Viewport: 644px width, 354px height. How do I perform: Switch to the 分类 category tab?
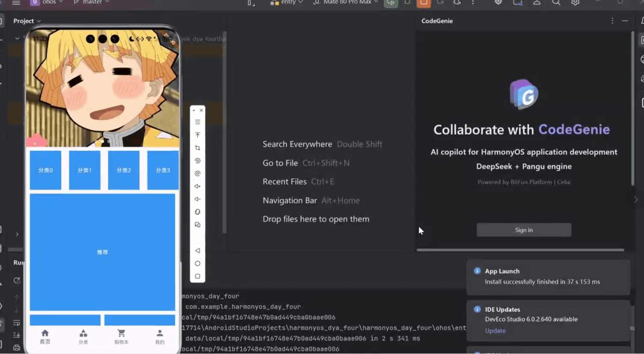tap(83, 336)
